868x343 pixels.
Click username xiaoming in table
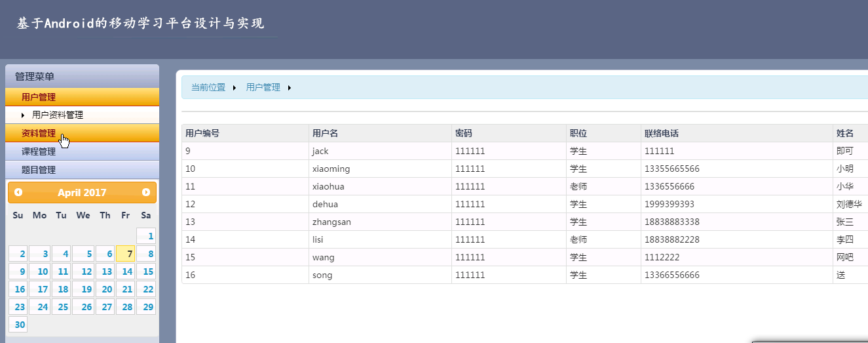[x=331, y=169]
